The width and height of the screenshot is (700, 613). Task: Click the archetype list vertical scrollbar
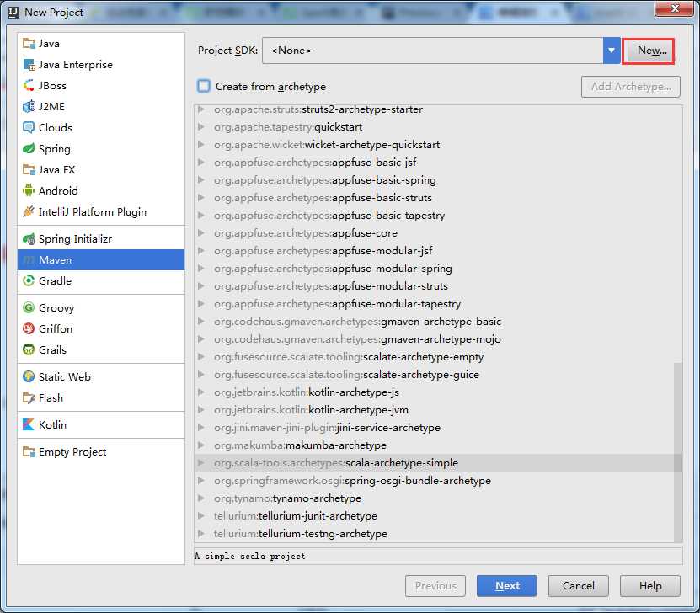[x=678, y=452]
